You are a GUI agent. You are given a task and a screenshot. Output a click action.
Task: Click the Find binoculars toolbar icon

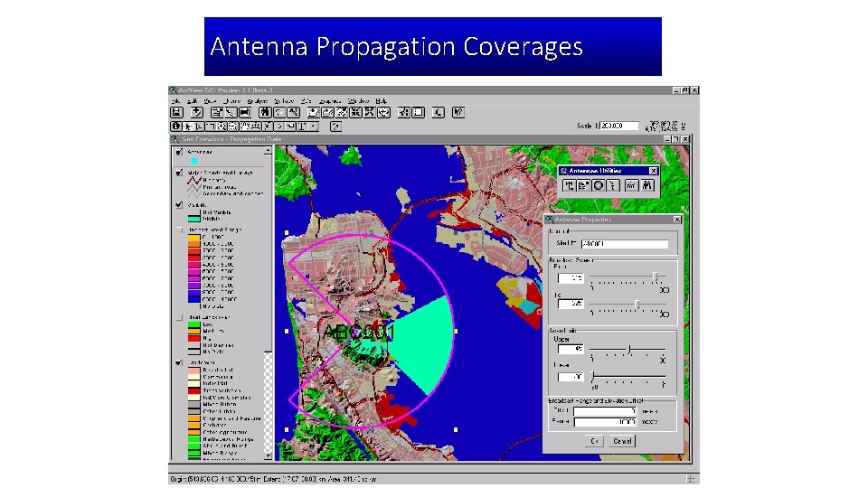265,112
